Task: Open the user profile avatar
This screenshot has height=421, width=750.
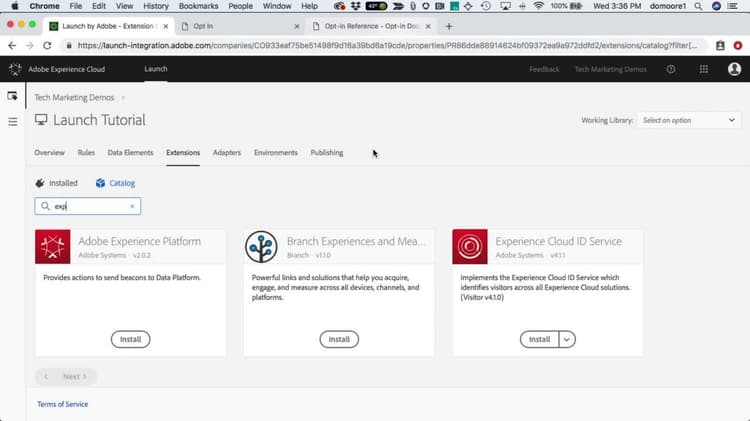Action: (x=734, y=69)
